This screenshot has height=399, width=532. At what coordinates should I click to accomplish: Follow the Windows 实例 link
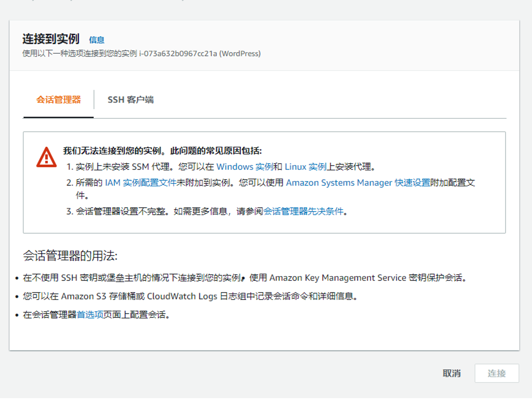click(x=245, y=167)
